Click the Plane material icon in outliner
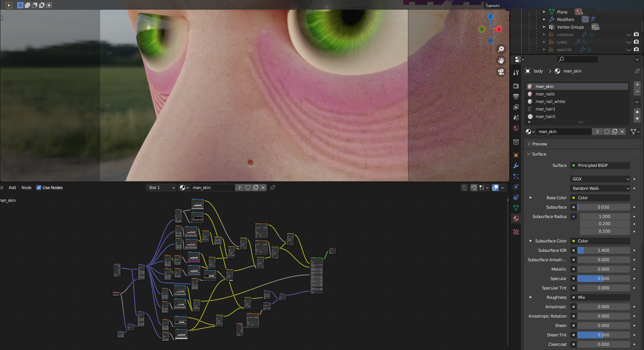Image resolution: width=644 pixels, height=350 pixels. [x=579, y=12]
